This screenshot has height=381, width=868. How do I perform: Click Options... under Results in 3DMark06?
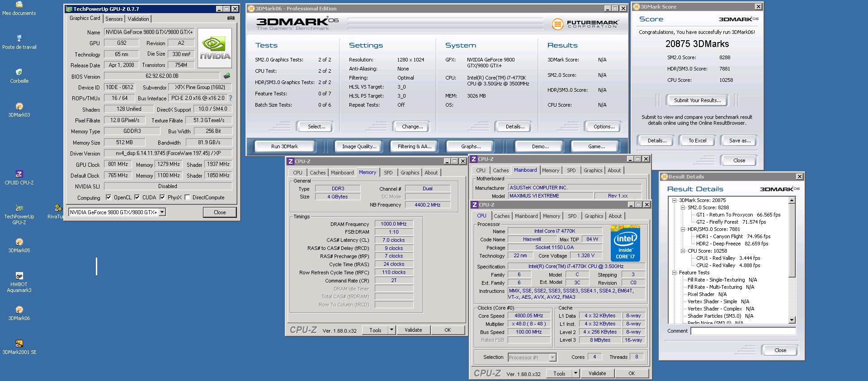(x=604, y=127)
